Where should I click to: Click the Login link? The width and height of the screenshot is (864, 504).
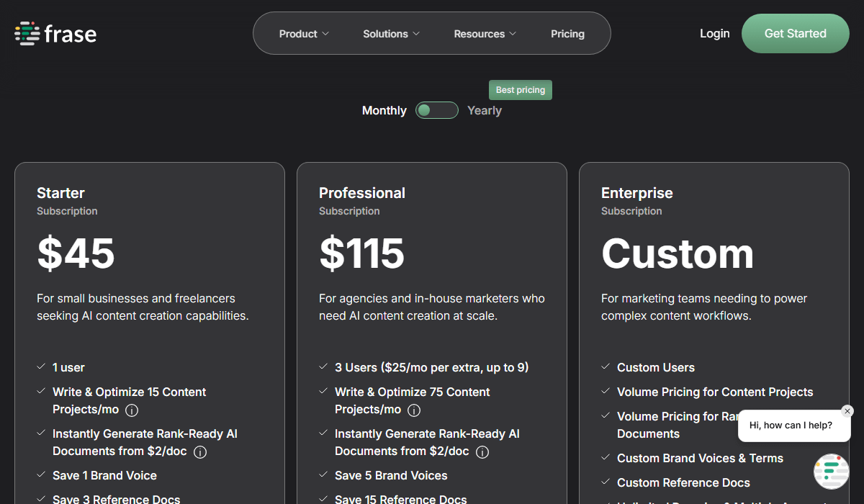(x=714, y=33)
